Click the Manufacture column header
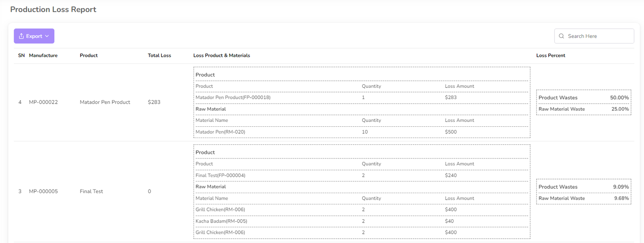The image size is (644, 243). (43, 56)
